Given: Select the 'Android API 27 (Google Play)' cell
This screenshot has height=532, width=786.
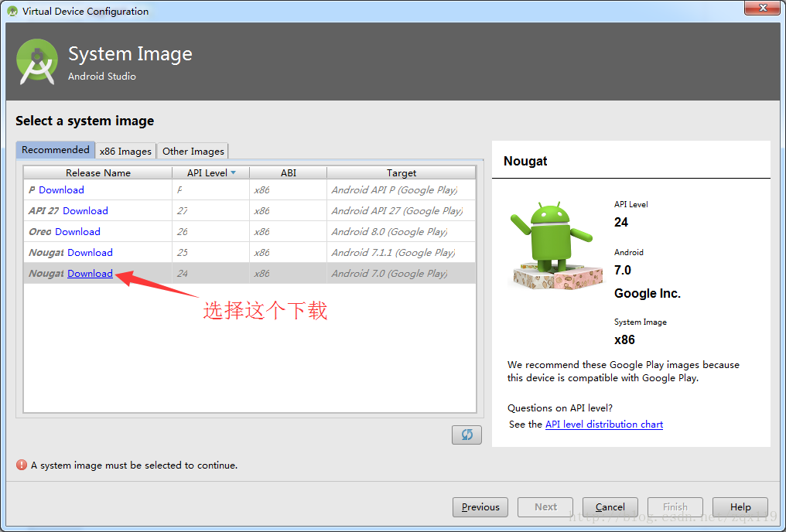Looking at the screenshot, I should (401, 211).
